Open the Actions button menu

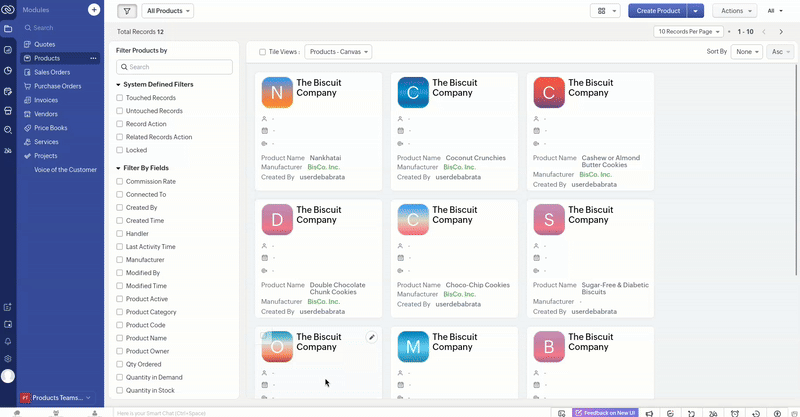(733, 11)
